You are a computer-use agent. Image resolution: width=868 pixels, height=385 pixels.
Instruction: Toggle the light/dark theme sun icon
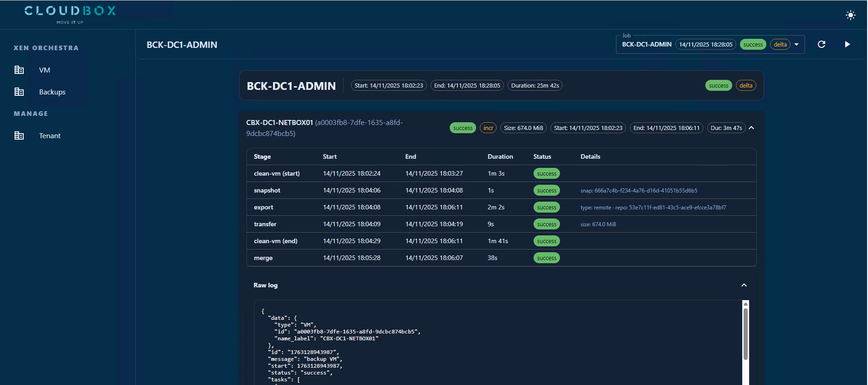(x=850, y=15)
